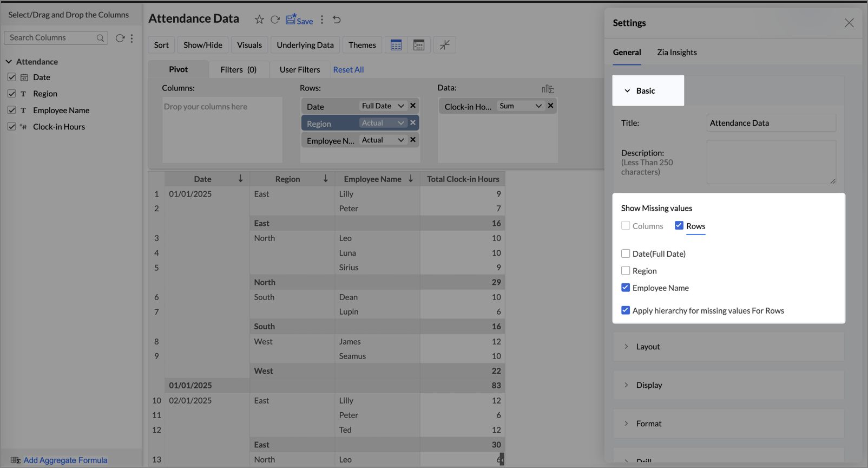Click into the Description text area
Image resolution: width=868 pixels, height=468 pixels.
[x=771, y=161]
